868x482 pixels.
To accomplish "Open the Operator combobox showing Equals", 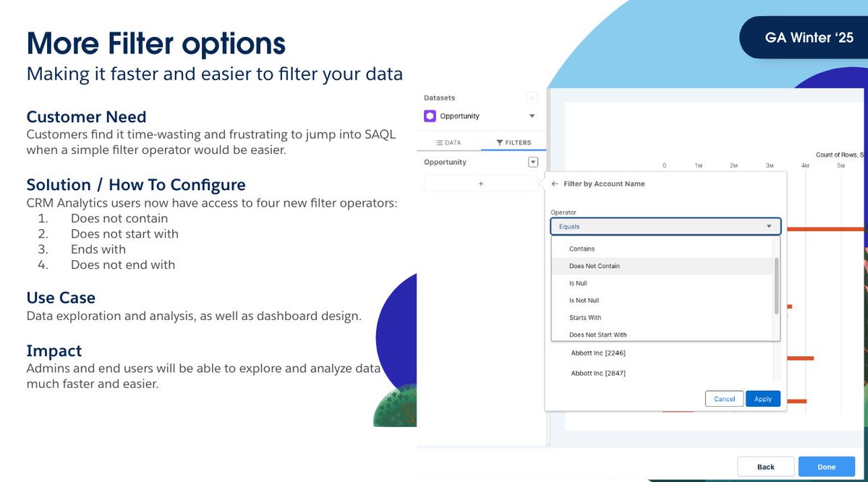I will tap(665, 226).
